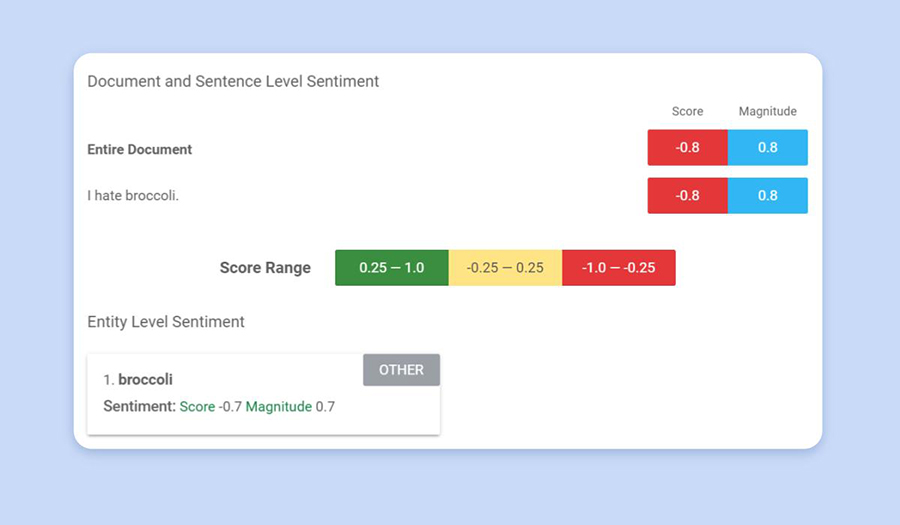This screenshot has height=525, width=900.
Task: Click the red score cell for "I hate broccoli."
Action: 687,196
